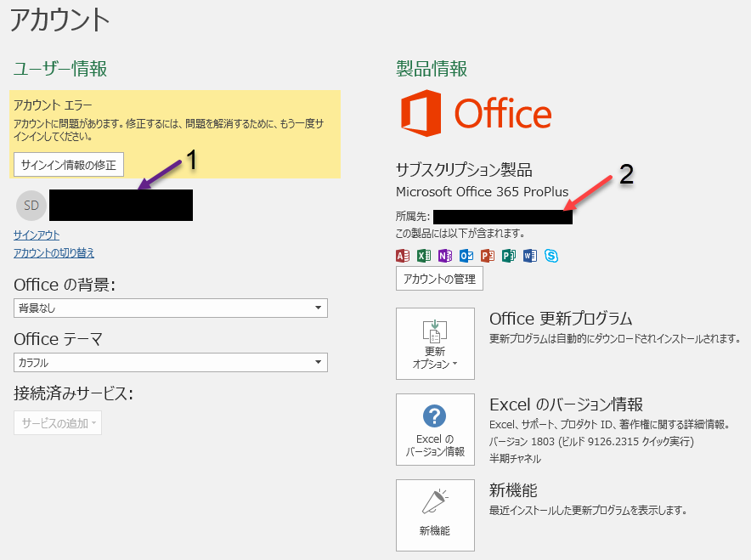
Task: Click the Excel app icon
Action: (x=424, y=256)
